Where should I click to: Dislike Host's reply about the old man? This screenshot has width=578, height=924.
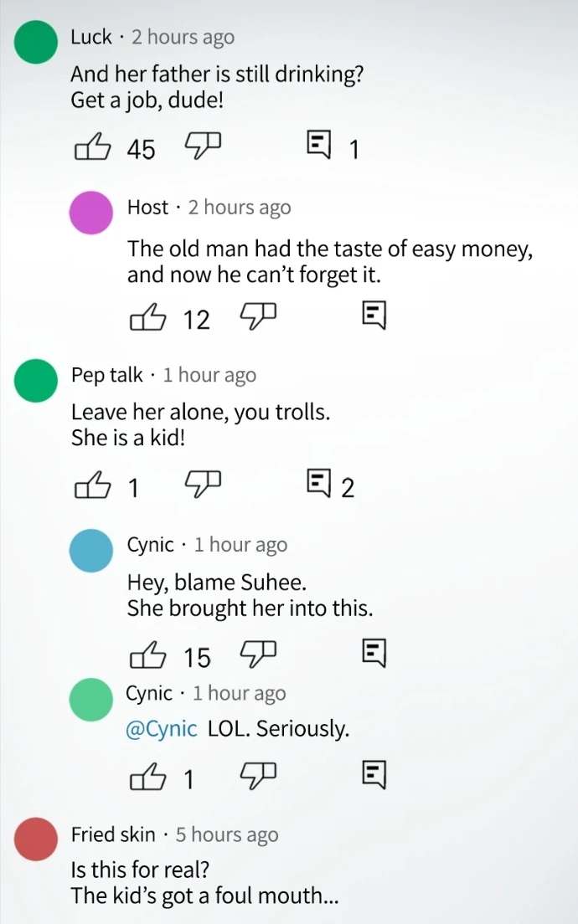point(259,316)
